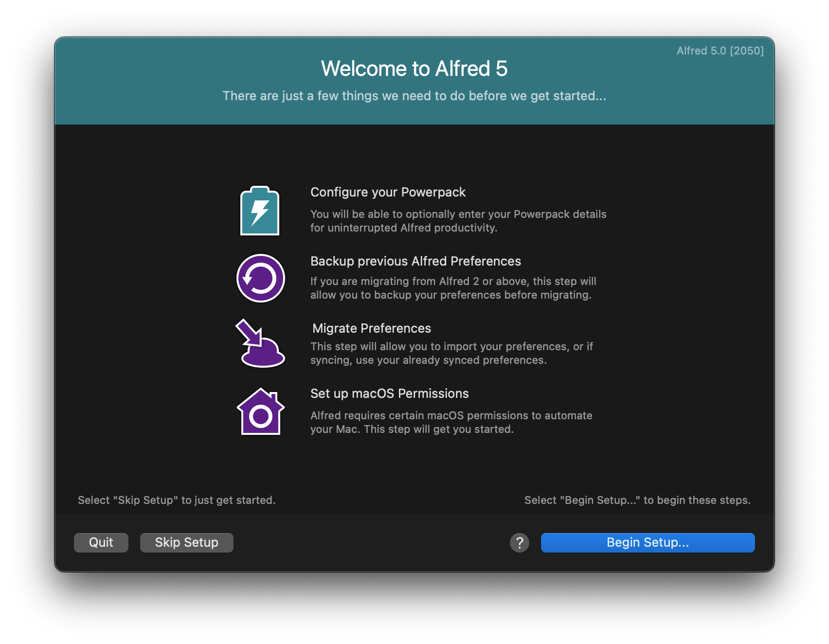Click the Welcome to Alfred 5 title

point(414,69)
